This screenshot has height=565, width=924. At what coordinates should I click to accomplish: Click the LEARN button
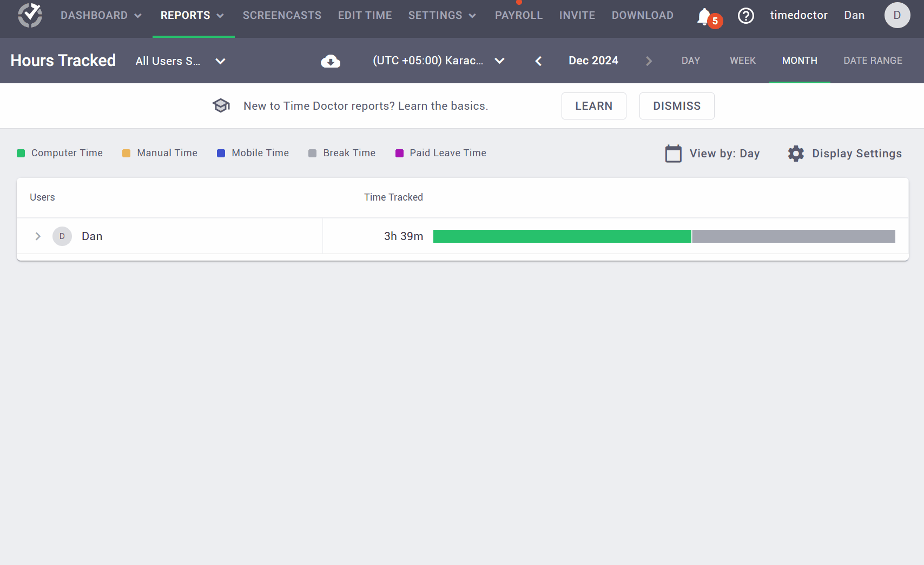click(593, 106)
